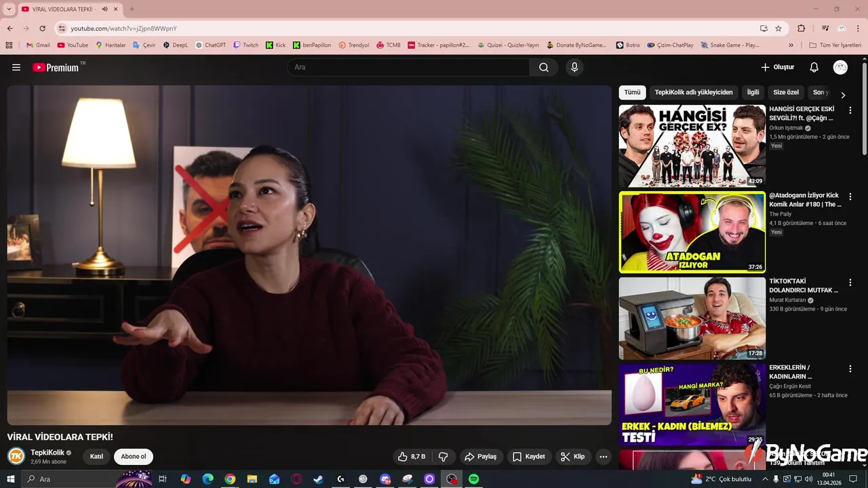
Task: Click the video player to pause
Action: [x=309, y=255]
